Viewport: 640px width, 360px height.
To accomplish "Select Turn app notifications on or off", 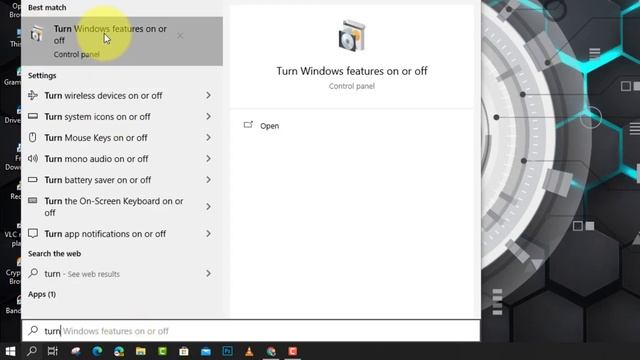I will coord(105,234).
